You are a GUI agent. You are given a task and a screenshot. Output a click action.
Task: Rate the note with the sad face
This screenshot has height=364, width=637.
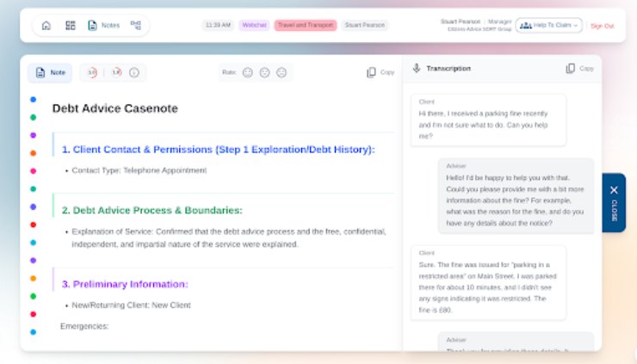[x=281, y=73]
